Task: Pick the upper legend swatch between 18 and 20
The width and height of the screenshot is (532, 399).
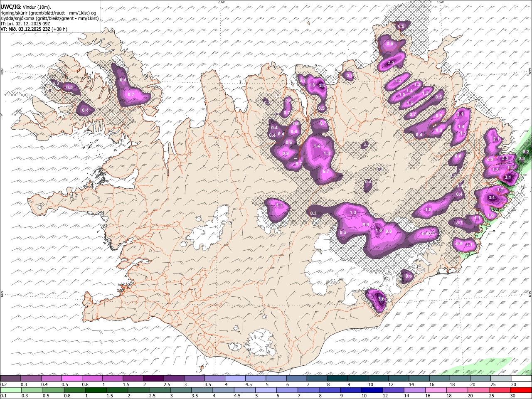Action: click(459, 379)
